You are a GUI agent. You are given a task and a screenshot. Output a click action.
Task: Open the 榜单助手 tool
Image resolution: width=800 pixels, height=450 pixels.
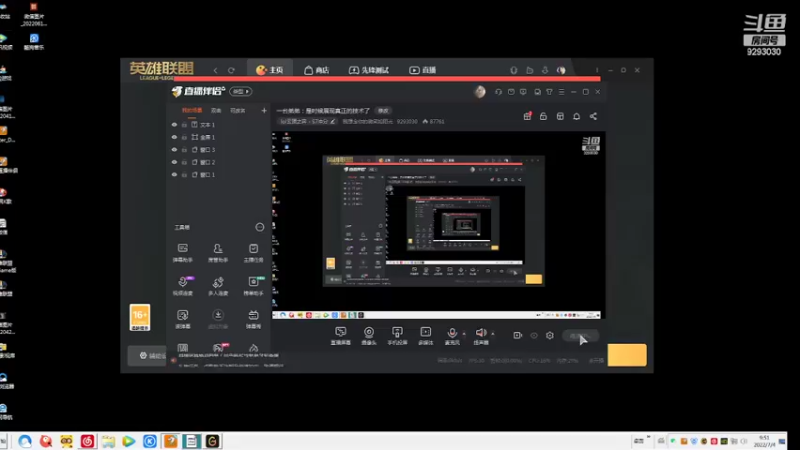[253, 286]
